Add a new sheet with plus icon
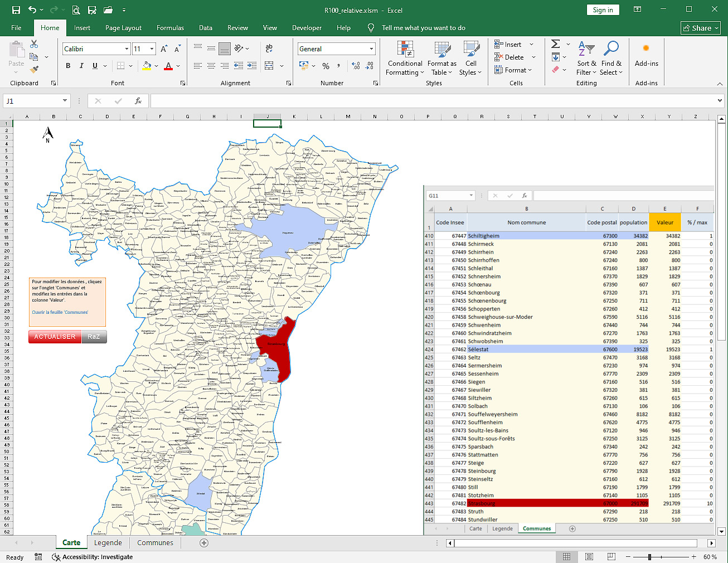Viewport: 728px width, 563px height. (x=204, y=542)
